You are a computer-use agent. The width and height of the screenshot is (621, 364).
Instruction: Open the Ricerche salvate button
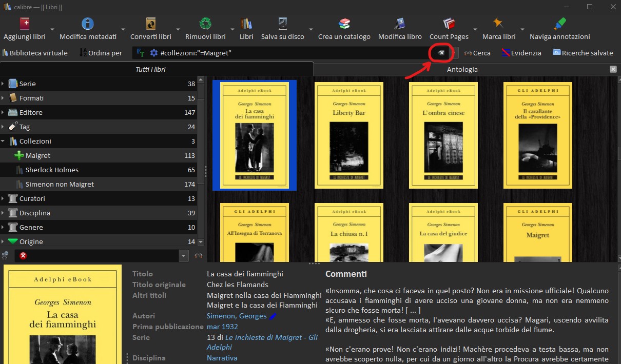point(583,53)
